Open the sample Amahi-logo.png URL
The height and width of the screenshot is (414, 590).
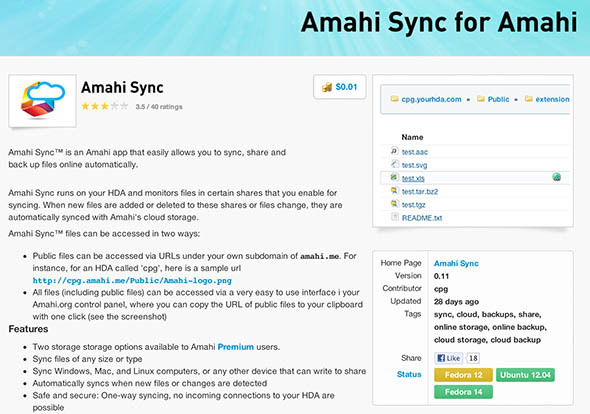coord(132,280)
